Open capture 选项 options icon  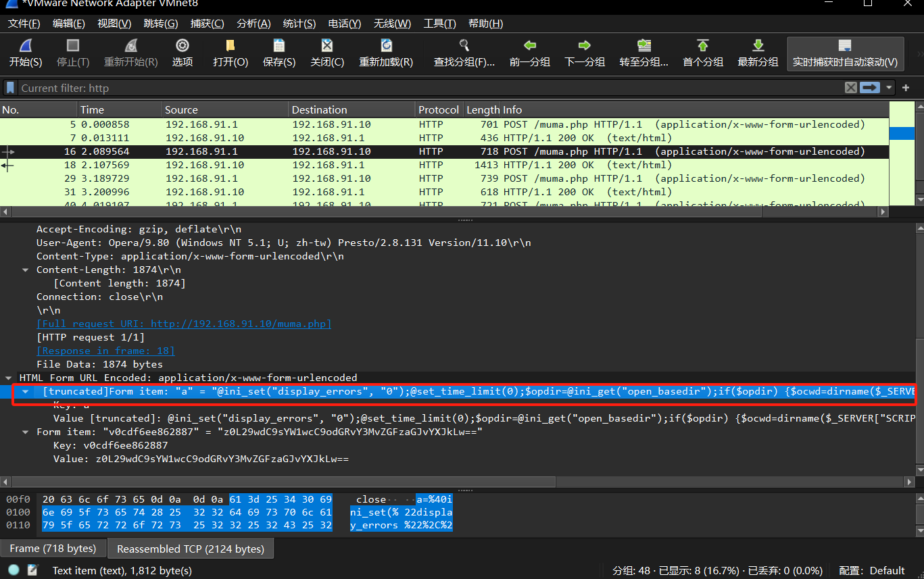click(183, 46)
